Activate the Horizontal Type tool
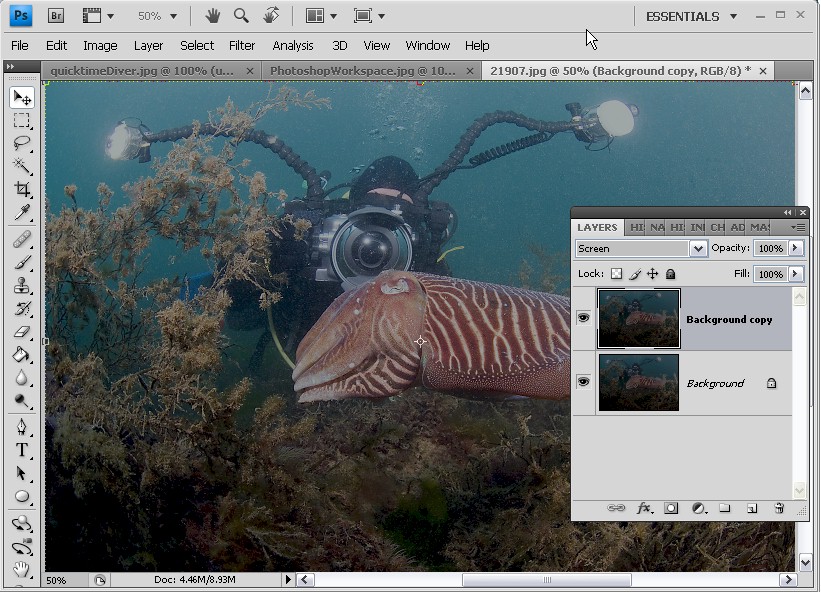821x592 pixels. click(x=22, y=450)
